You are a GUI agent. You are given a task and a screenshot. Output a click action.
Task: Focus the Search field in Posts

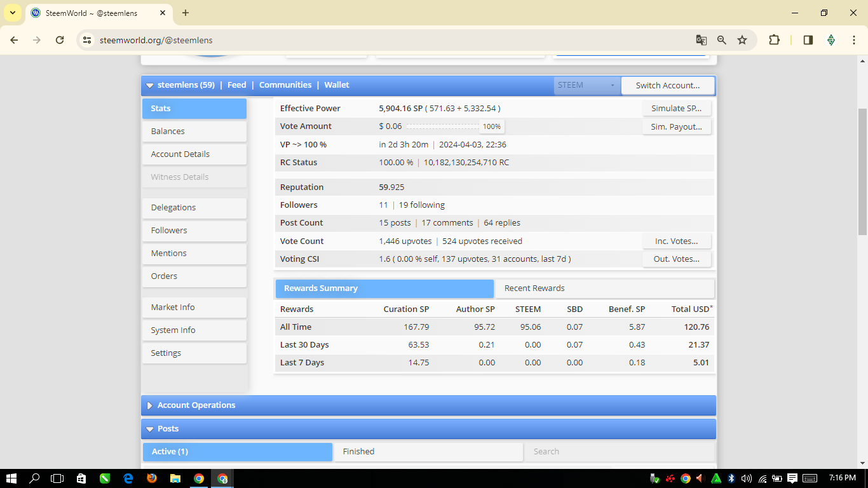[x=619, y=452]
